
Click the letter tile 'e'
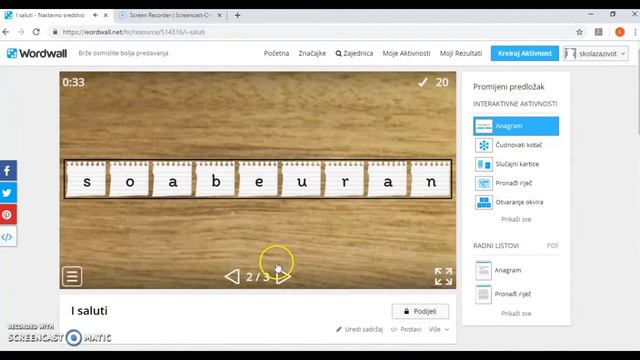[259, 179]
